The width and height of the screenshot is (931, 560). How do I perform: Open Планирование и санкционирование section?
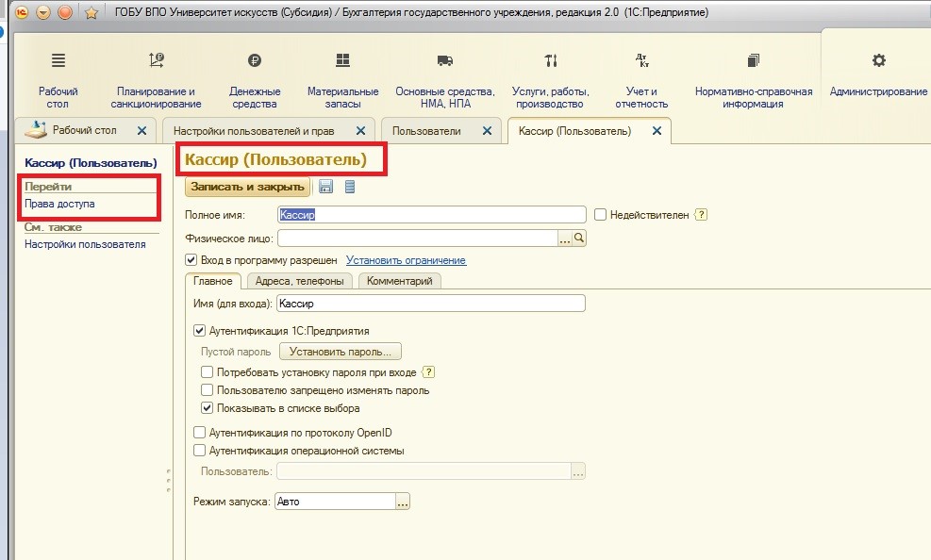pos(157,80)
